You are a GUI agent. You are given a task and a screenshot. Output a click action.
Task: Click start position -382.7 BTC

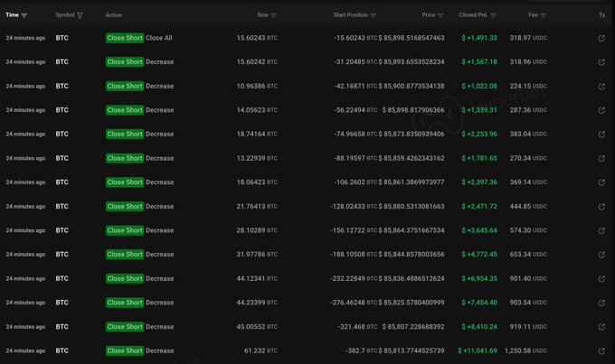pyautogui.click(x=361, y=350)
